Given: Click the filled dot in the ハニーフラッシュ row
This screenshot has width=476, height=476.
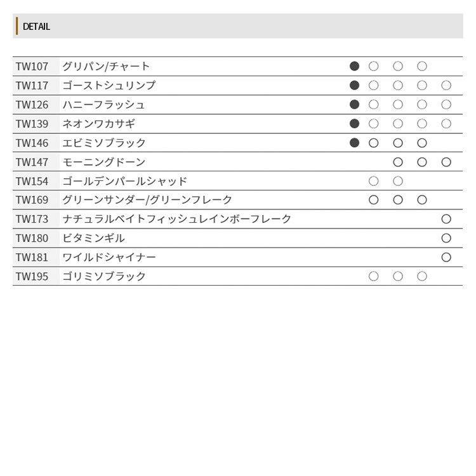Looking at the screenshot, I should coord(355,104).
